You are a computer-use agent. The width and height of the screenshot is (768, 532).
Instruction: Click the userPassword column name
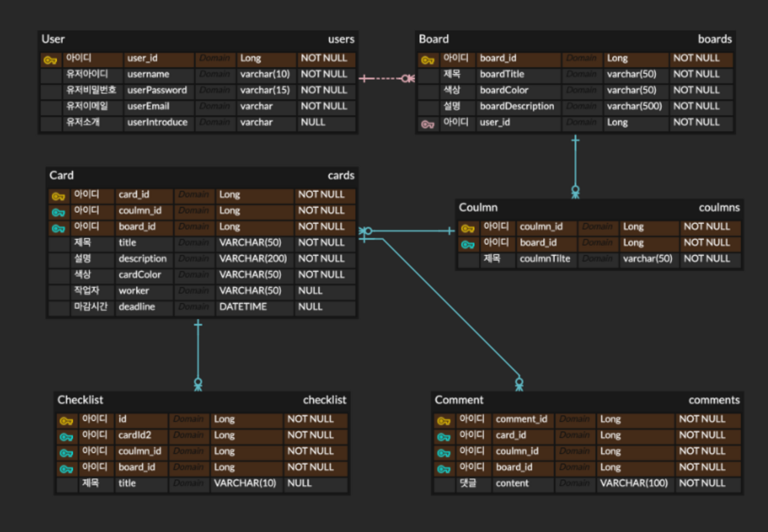157,90
